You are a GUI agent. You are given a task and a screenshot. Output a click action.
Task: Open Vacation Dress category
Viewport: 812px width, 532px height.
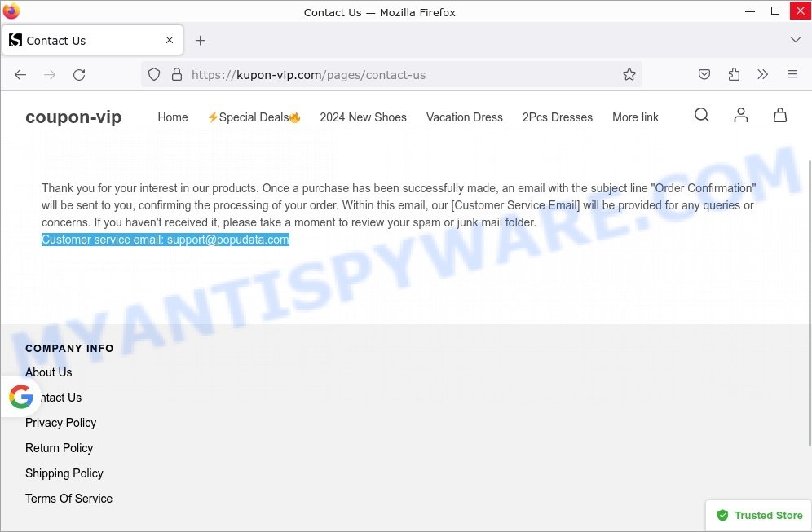(x=465, y=117)
